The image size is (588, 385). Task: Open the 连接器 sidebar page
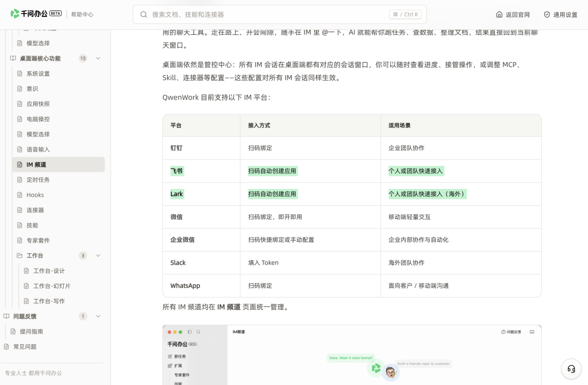click(58, 210)
